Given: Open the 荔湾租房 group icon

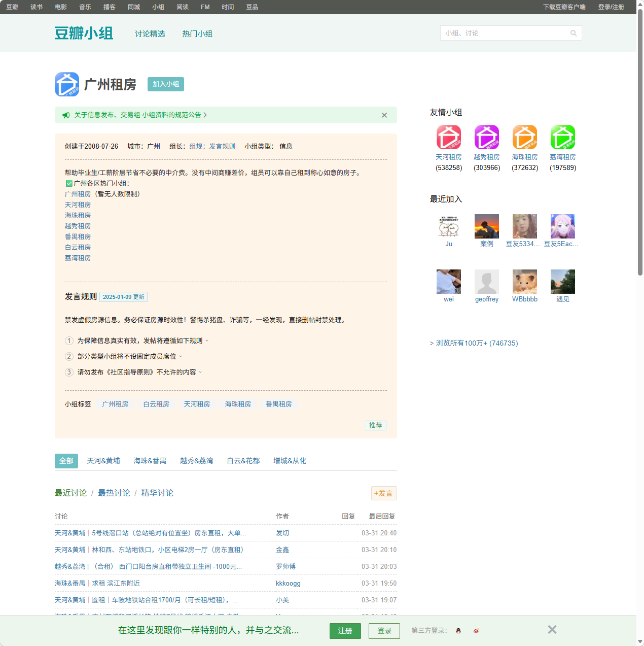Looking at the screenshot, I should click(x=562, y=137).
